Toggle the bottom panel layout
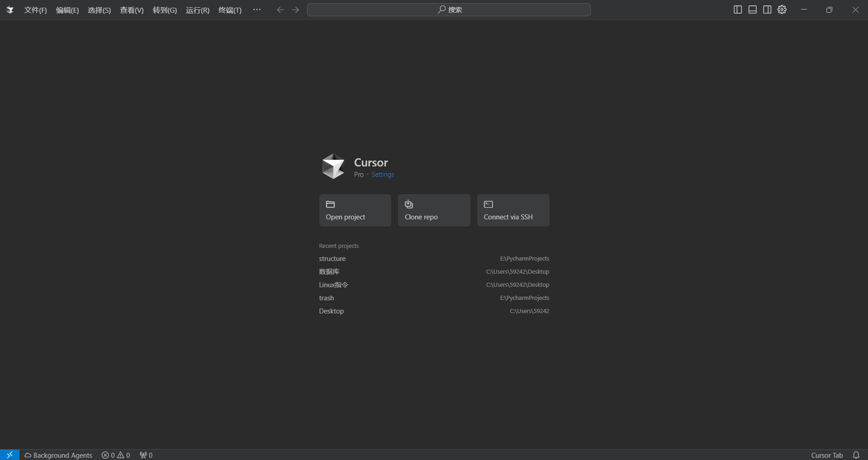 (753, 9)
